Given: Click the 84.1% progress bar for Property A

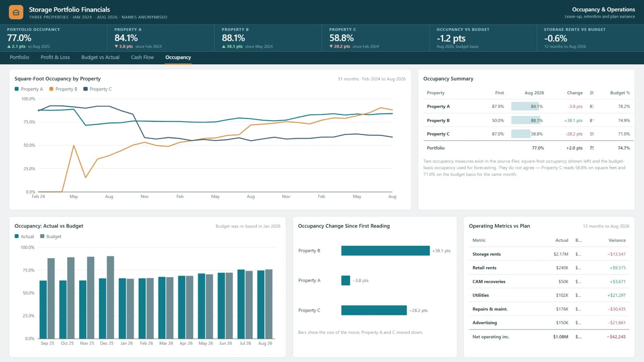Looking at the screenshot, I should (x=525, y=107).
